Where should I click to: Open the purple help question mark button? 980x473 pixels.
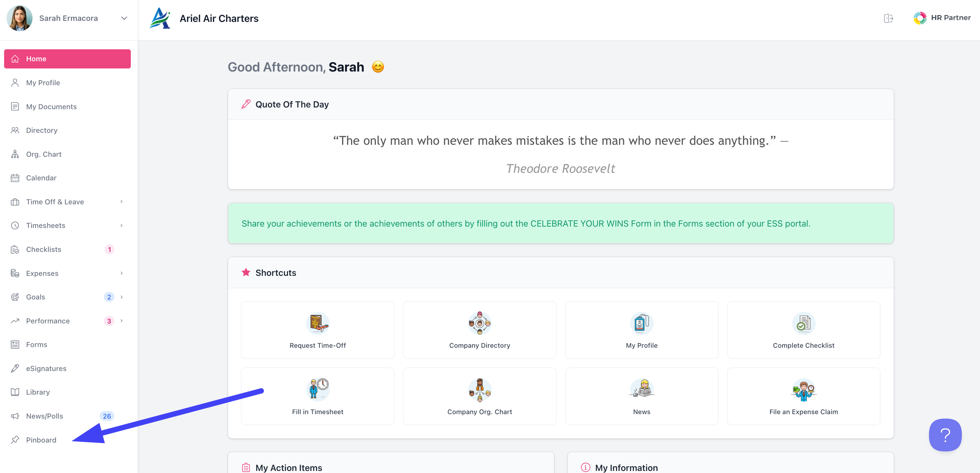point(945,435)
